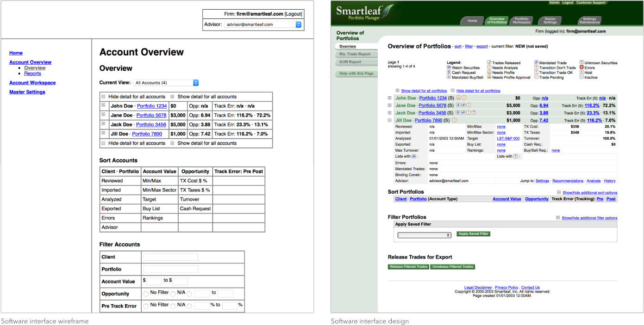Switch to the Home tab in design
This screenshot has height=325, width=644.
[472, 21]
